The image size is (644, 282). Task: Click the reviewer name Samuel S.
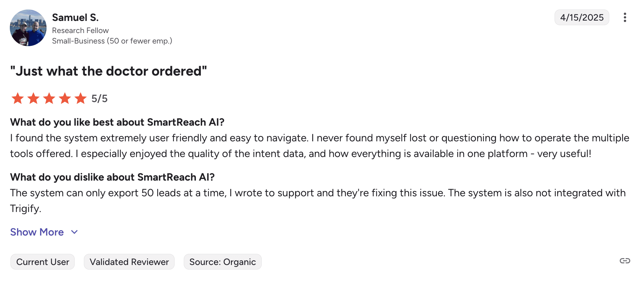coord(75,17)
